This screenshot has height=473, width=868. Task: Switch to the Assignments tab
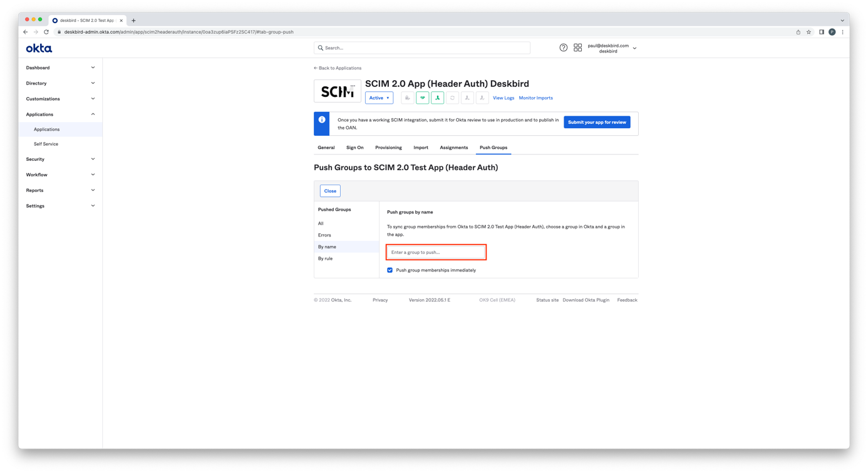coord(453,148)
